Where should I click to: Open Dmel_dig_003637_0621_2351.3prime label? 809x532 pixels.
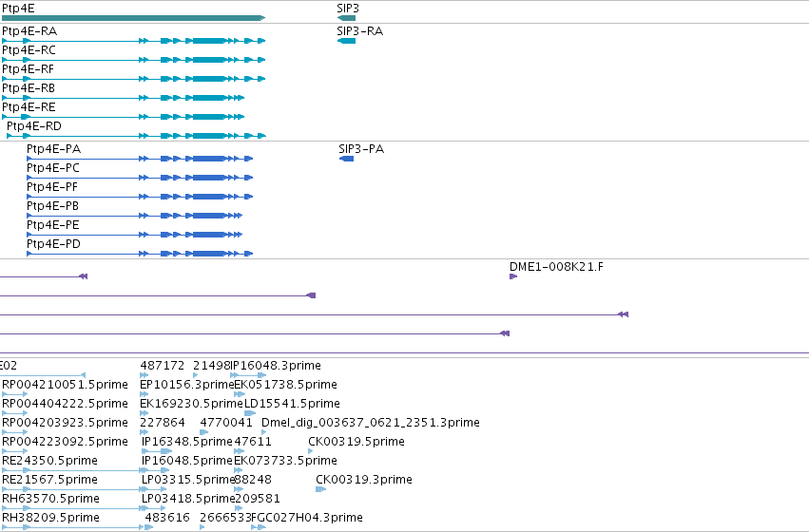pos(371,423)
